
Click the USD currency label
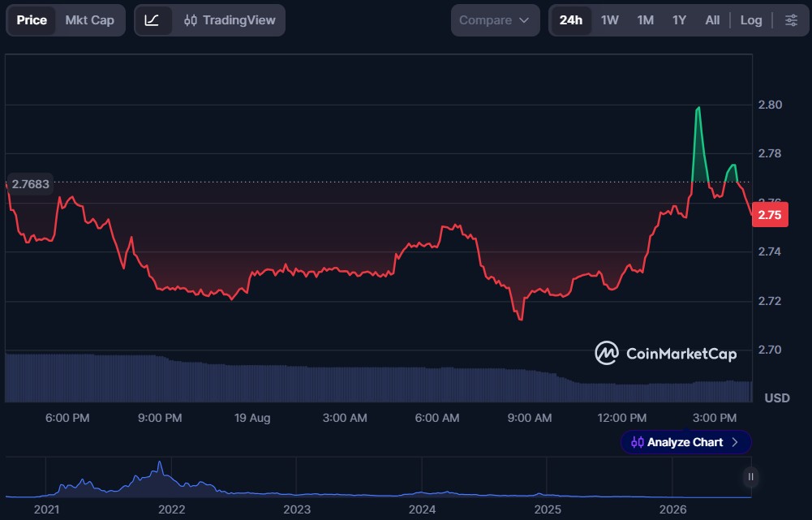pyautogui.click(x=777, y=398)
